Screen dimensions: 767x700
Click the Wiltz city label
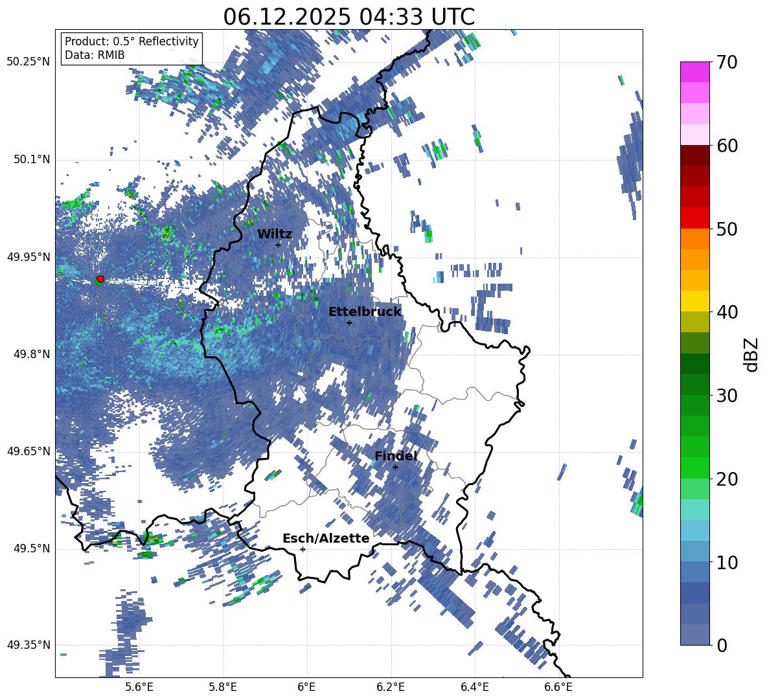click(x=275, y=234)
